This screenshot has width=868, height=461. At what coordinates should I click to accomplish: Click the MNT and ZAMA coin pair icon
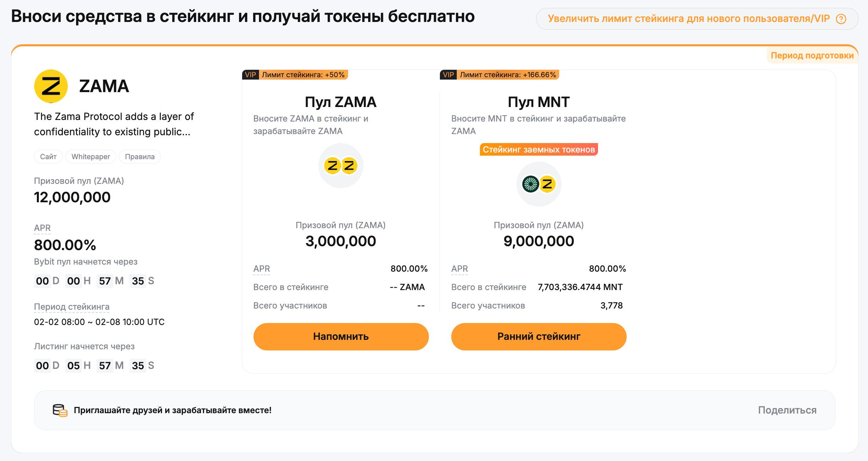[538, 184]
